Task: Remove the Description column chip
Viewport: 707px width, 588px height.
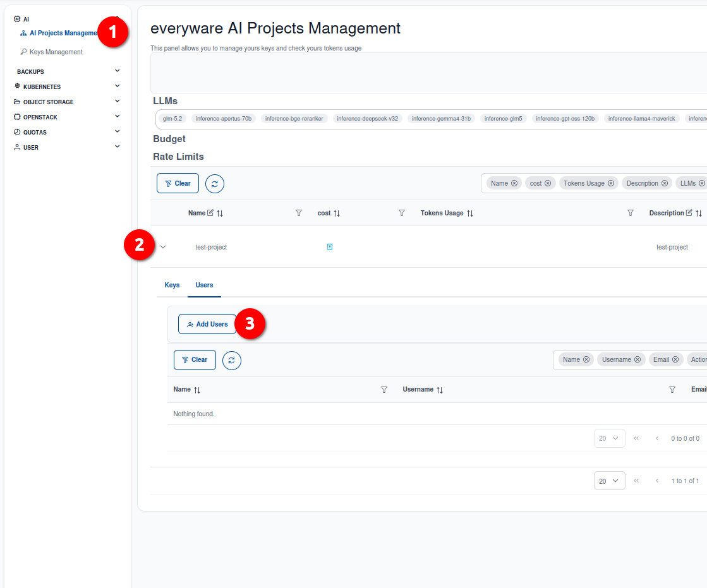Action: (665, 183)
